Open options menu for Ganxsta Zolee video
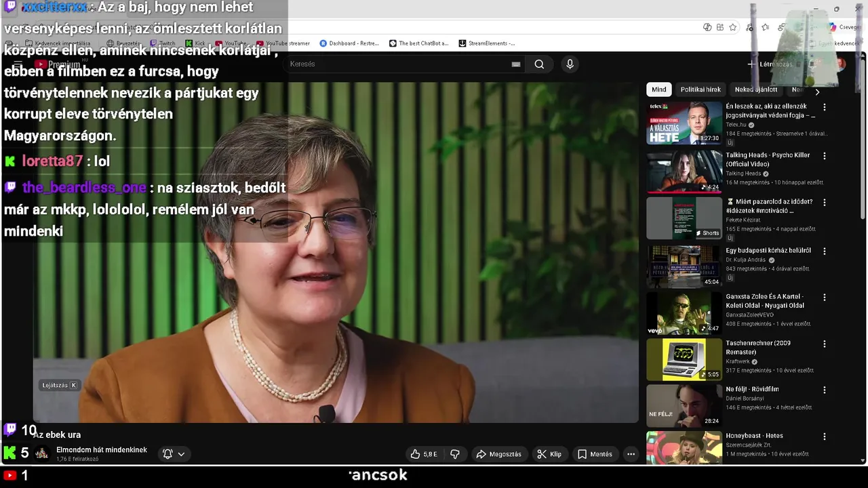Screen dimensions: 868x488 tap(825, 297)
